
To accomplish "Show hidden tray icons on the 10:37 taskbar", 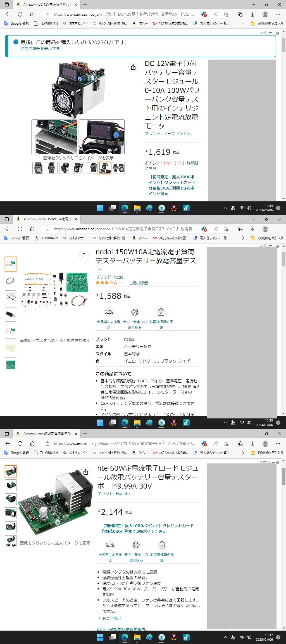I will coord(225,637).
